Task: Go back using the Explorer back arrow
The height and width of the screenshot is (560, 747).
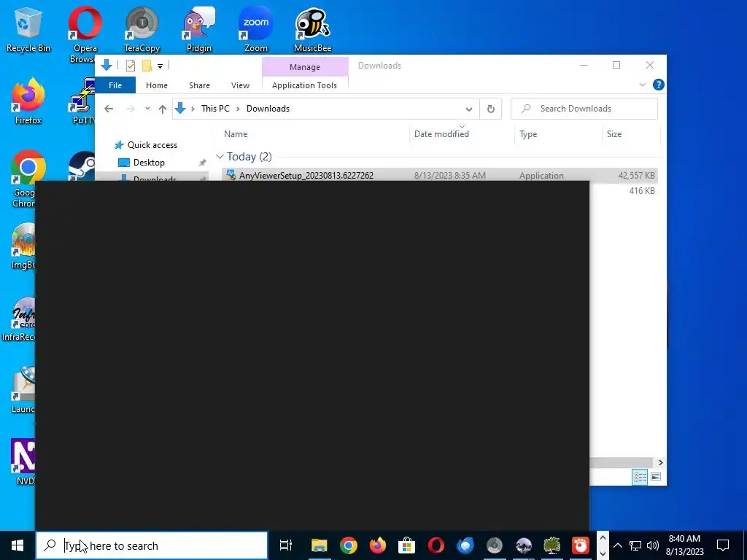Action: (x=109, y=109)
